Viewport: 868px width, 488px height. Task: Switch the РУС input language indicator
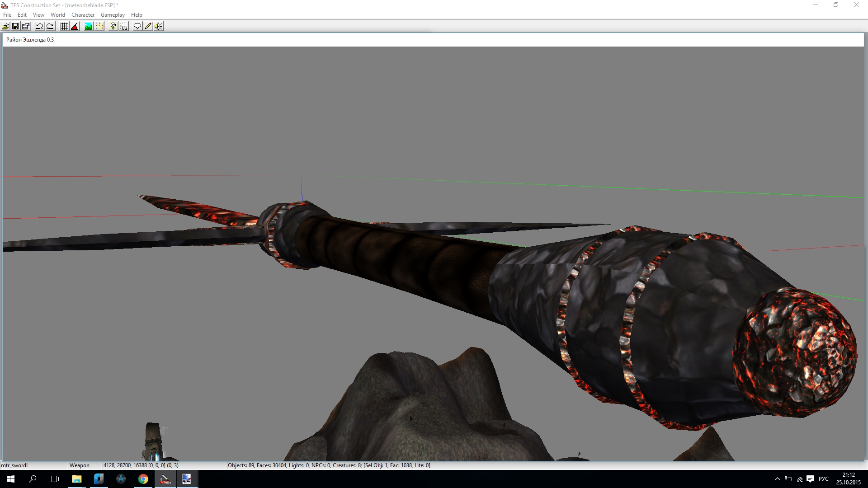824,479
